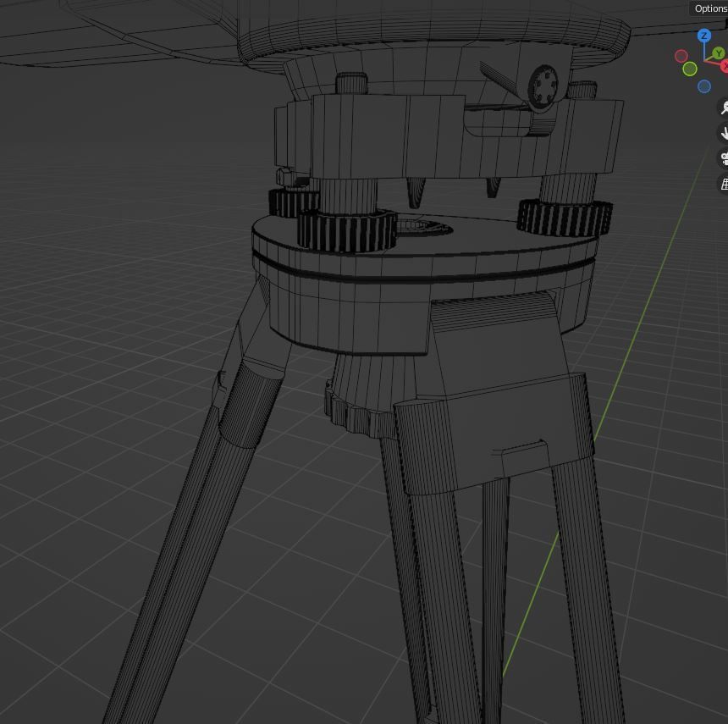Open the Options dropdown in viewport header

[x=709, y=8]
